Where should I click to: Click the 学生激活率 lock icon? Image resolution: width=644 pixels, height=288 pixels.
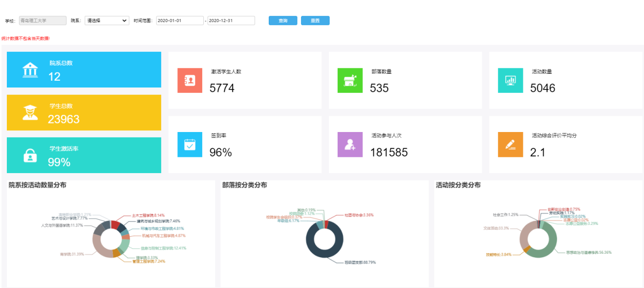pos(30,155)
